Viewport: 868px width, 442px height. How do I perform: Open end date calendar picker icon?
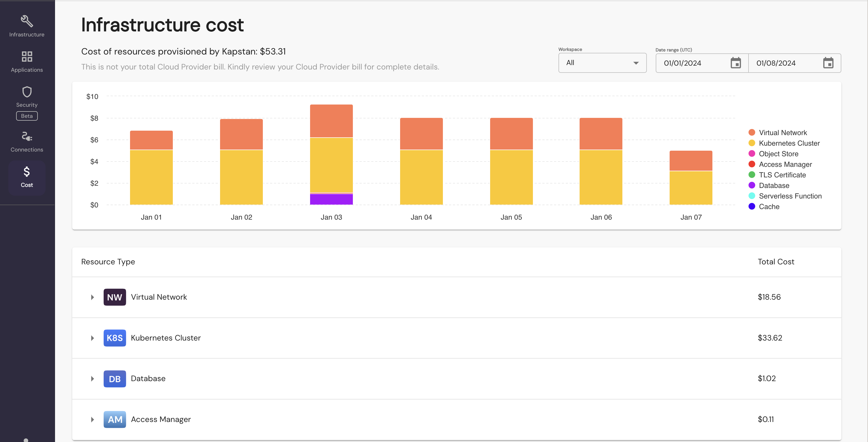point(828,63)
